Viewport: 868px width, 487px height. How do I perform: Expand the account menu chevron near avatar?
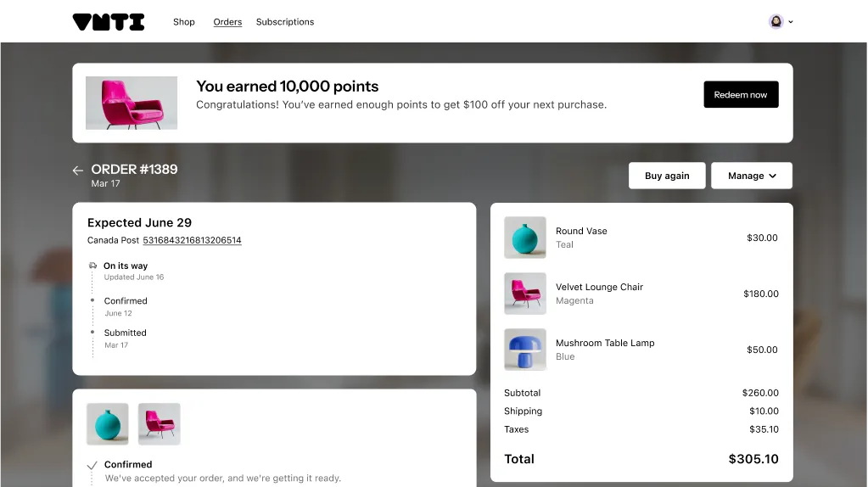pyautogui.click(x=791, y=22)
